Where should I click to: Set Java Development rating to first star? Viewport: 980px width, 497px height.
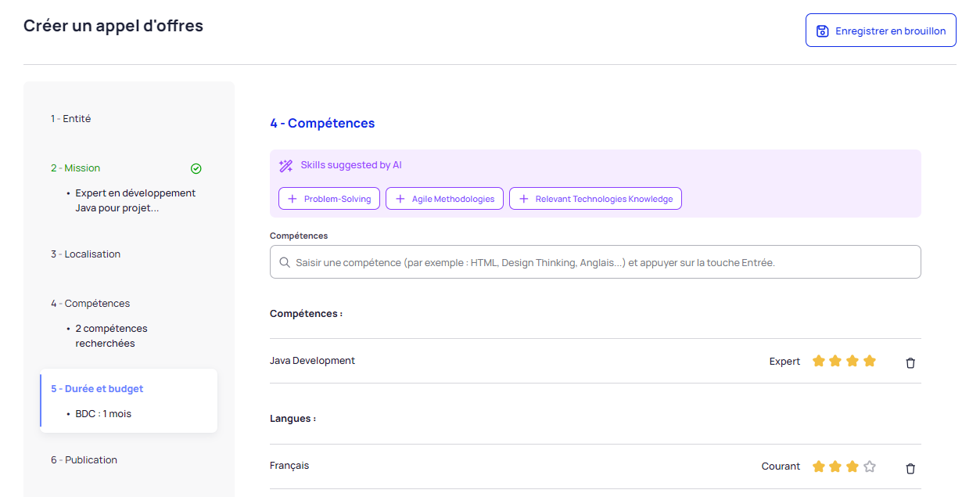coord(819,361)
